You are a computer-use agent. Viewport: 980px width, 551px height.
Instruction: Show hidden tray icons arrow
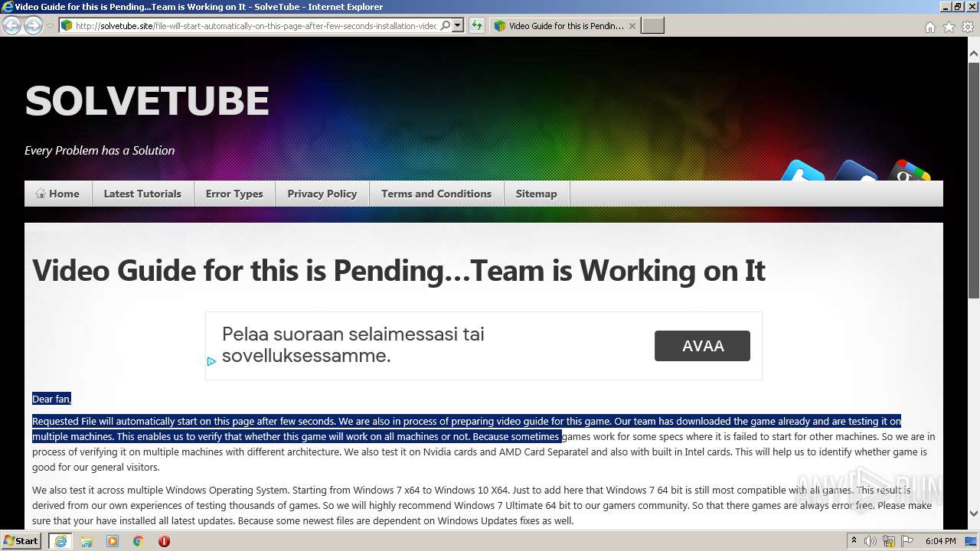(854, 541)
